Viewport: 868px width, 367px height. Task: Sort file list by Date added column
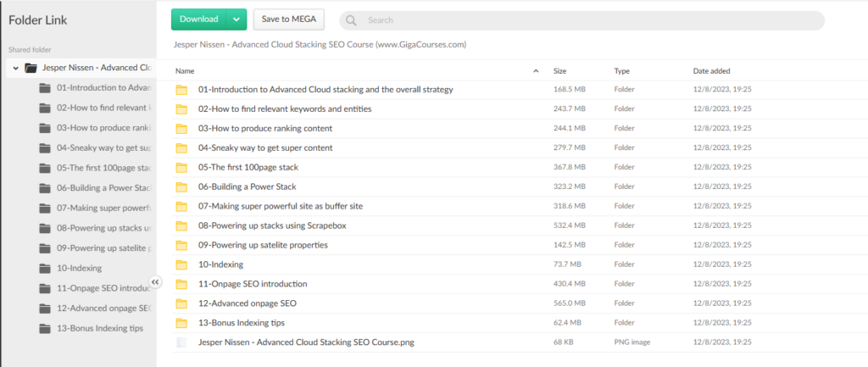711,71
